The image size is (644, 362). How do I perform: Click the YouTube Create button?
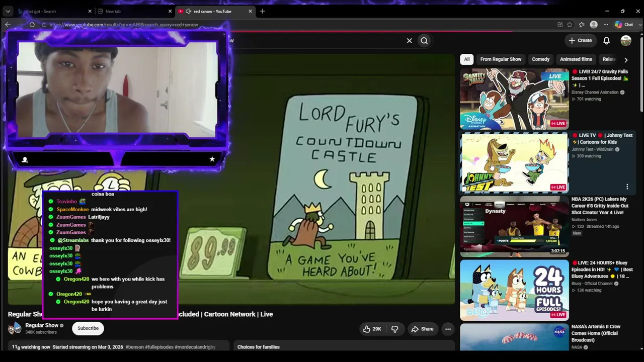pos(580,40)
